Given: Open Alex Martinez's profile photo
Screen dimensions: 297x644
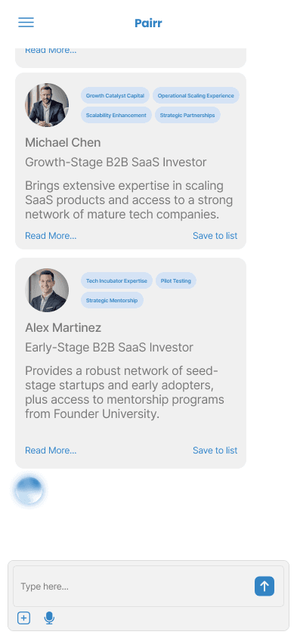Looking at the screenshot, I should (47, 290).
